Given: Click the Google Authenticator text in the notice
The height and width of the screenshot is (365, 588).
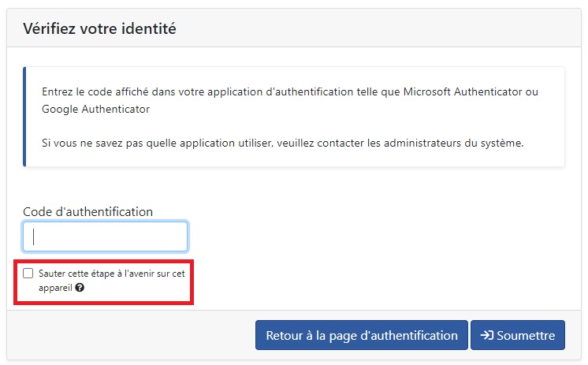Looking at the screenshot, I should [x=95, y=109].
